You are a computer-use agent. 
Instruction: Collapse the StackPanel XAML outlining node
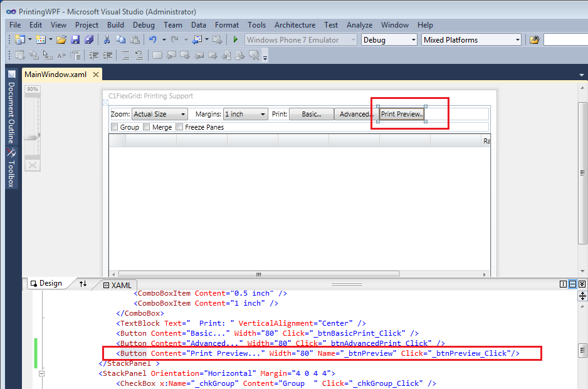[41, 373]
